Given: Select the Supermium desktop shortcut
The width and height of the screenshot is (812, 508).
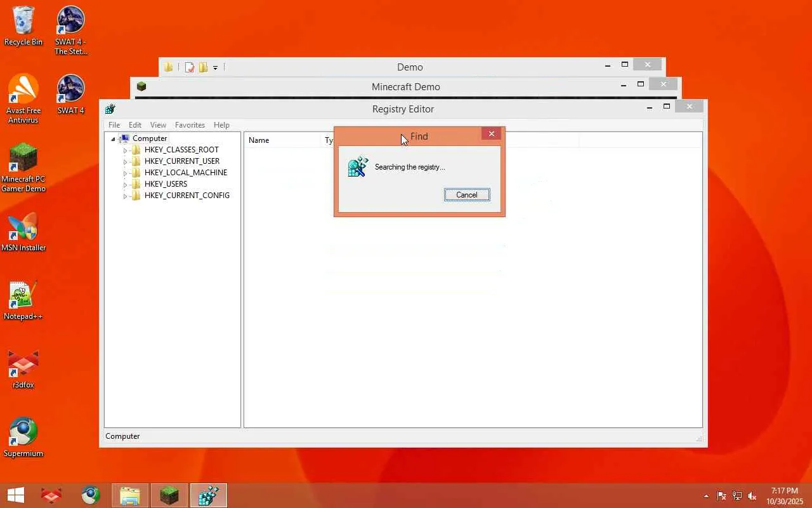Looking at the screenshot, I should (x=23, y=438).
